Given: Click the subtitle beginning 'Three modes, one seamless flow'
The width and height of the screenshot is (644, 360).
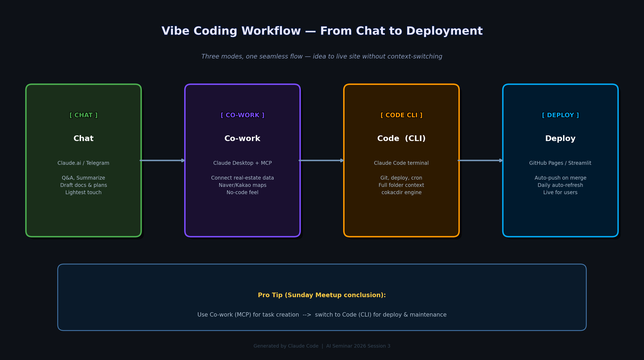Looking at the screenshot, I should (x=322, y=56).
